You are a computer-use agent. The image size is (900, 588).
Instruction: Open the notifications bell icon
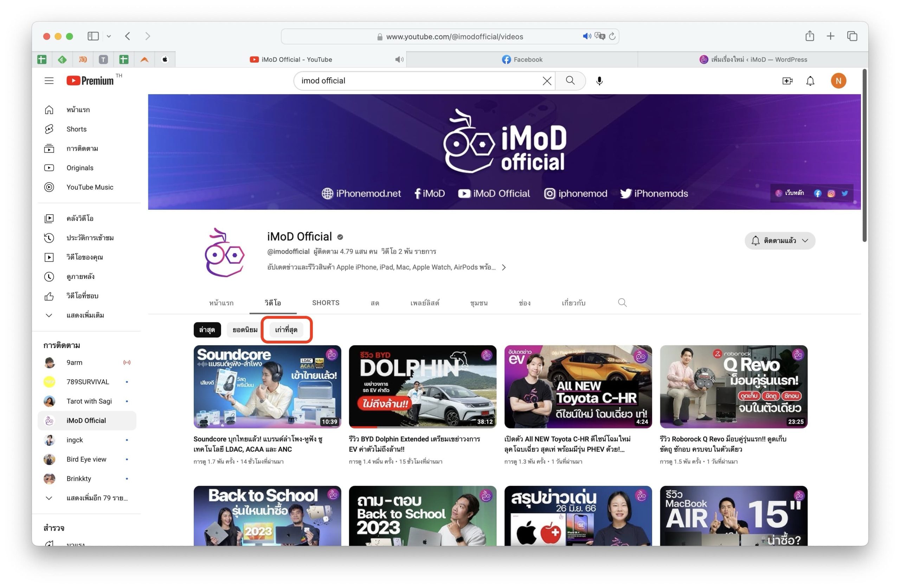[810, 80]
